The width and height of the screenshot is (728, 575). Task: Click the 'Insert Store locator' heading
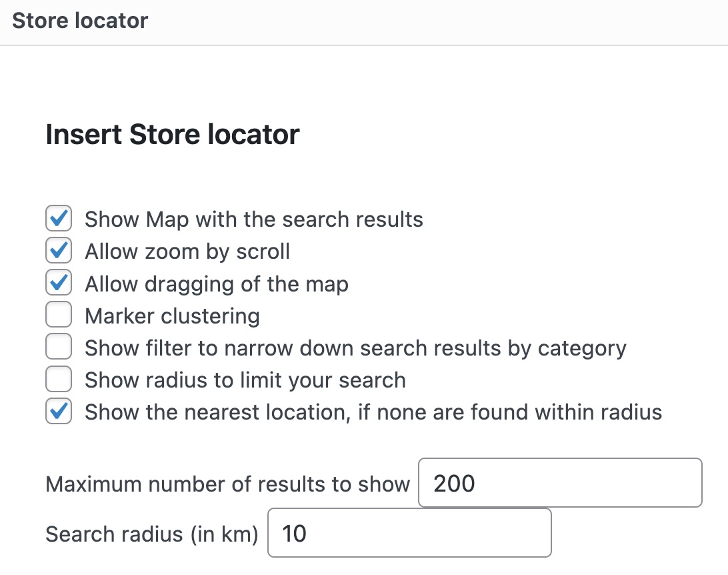[173, 135]
